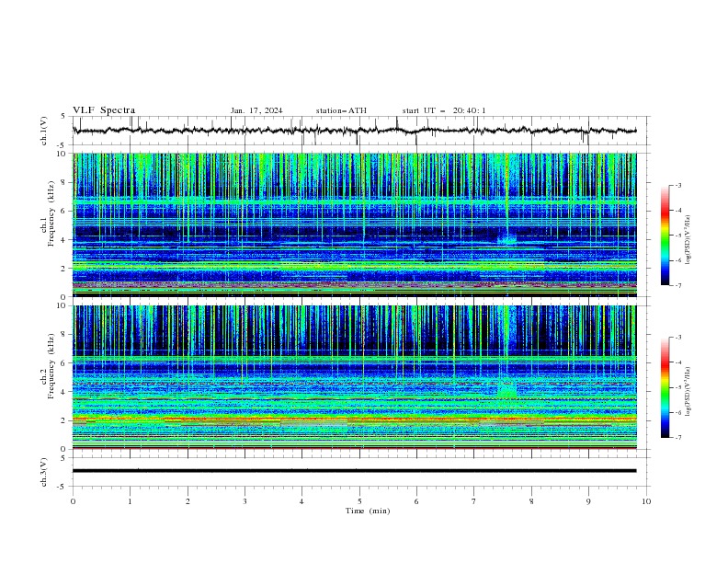Click the ch.1 voltage waveform trace
The width and height of the screenshot is (728, 563).
[x=354, y=131]
